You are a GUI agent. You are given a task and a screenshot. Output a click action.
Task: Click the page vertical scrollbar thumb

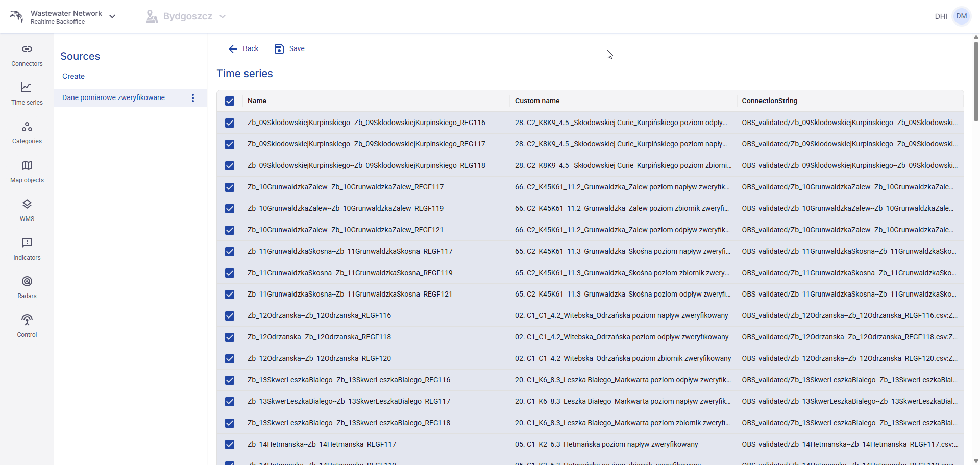click(976, 82)
